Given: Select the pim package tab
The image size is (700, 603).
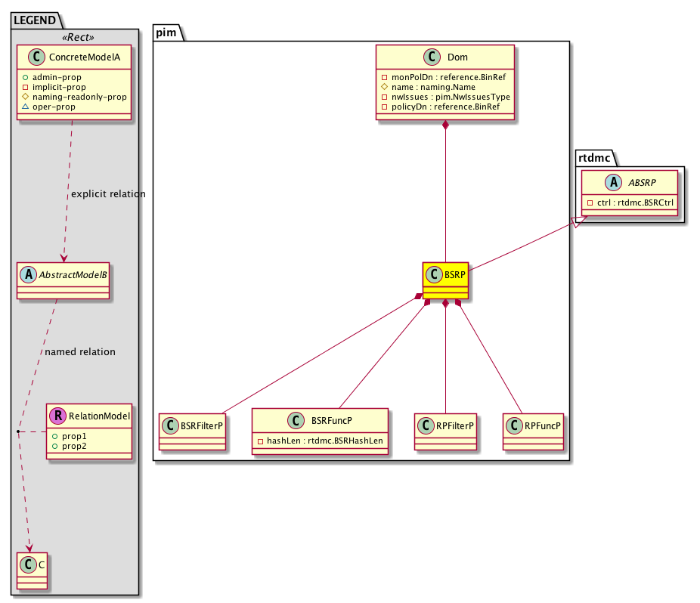Looking at the screenshot, I should 166,32.
